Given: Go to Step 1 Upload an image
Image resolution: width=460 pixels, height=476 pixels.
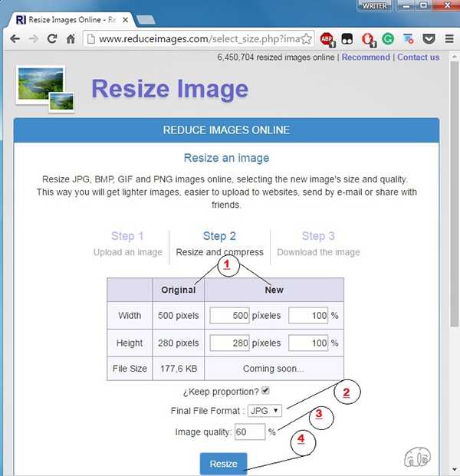Looking at the screenshot, I should [x=127, y=244].
